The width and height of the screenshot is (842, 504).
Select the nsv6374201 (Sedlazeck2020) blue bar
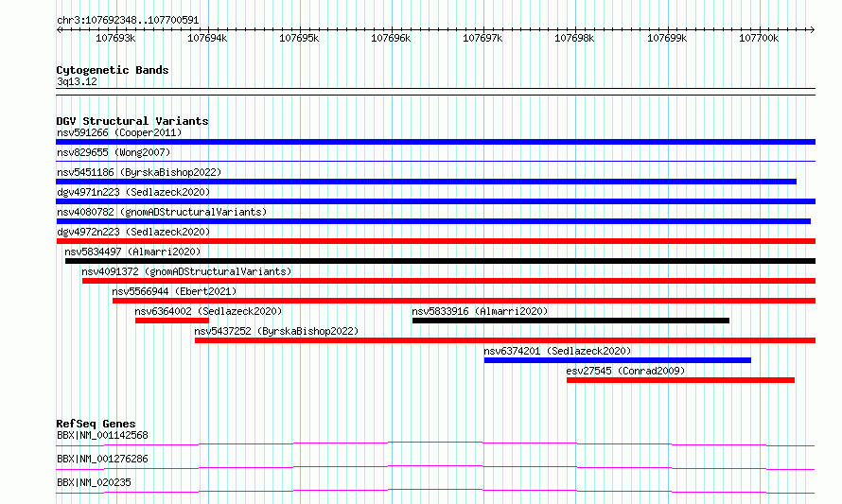pos(618,360)
